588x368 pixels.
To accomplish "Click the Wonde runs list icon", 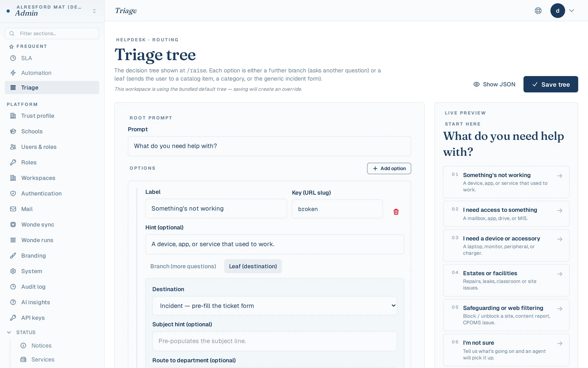I will tap(13, 240).
